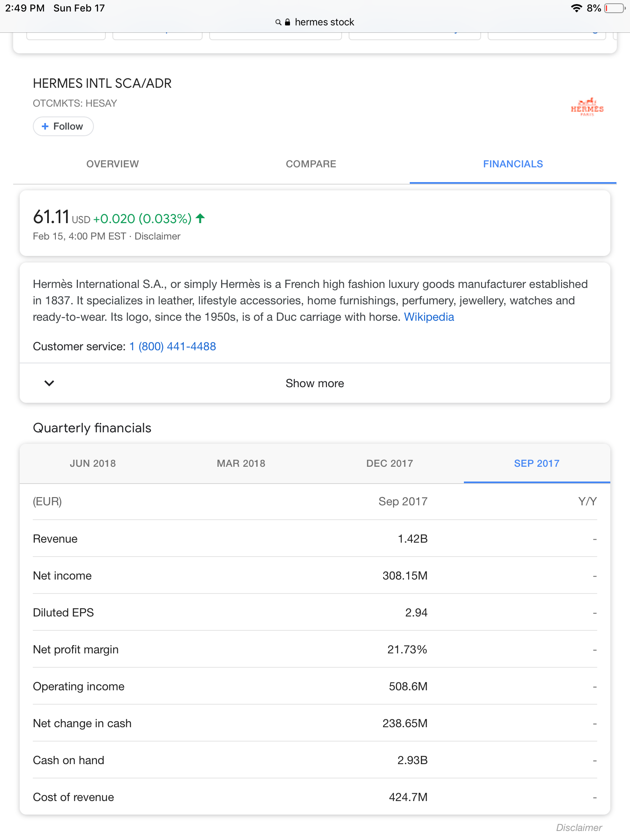Show JUN 2018 quarterly financials
This screenshot has height=840, width=630.
(x=93, y=463)
